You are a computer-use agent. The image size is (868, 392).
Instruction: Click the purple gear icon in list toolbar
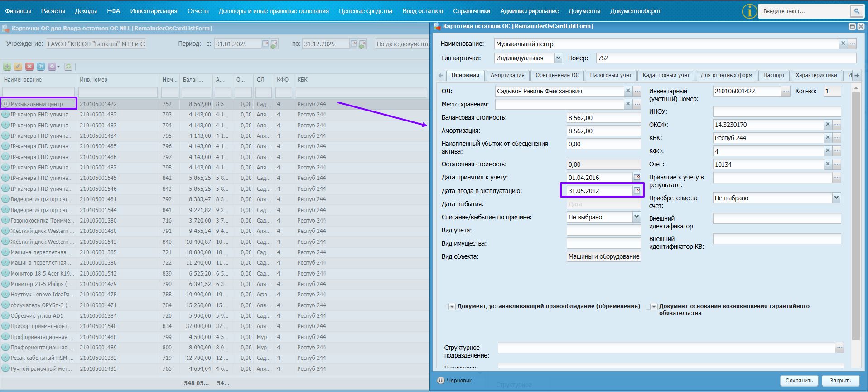pos(52,67)
